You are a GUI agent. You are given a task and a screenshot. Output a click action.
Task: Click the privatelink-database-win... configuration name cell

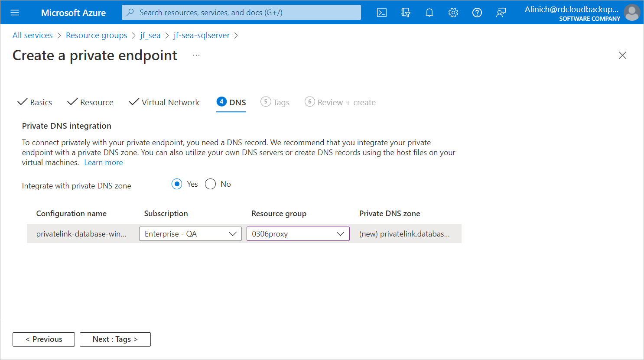point(81,234)
